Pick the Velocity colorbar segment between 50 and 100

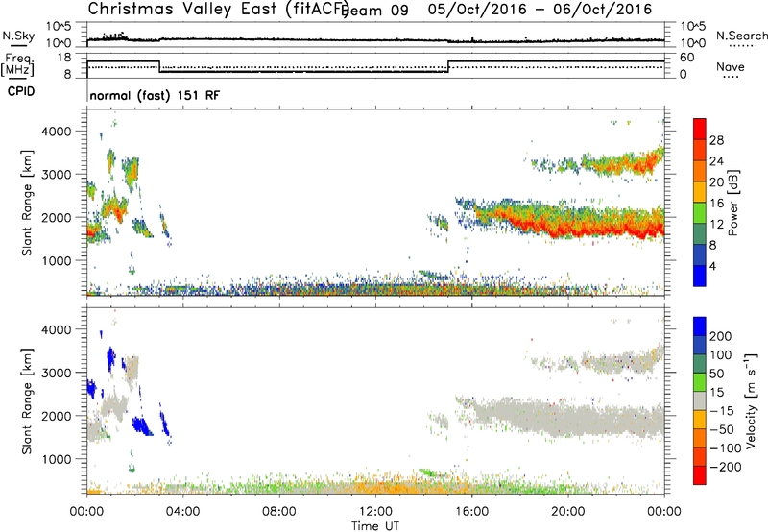tap(700, 364)
